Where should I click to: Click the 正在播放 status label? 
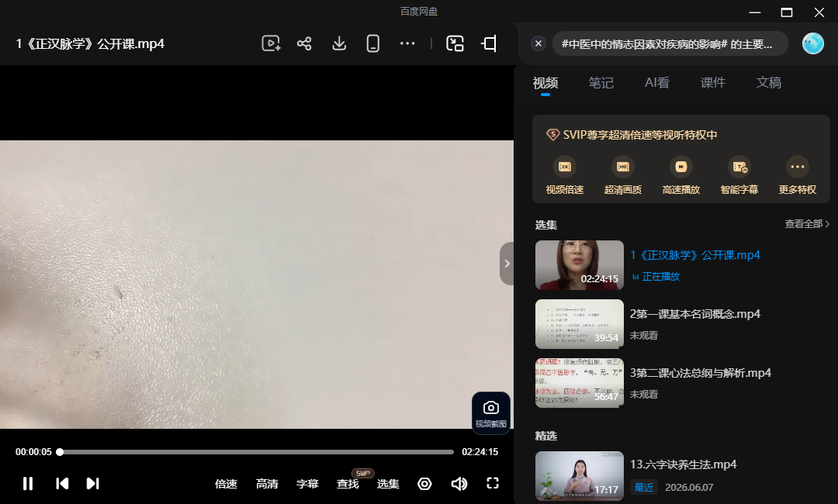[x=660, y=277]
